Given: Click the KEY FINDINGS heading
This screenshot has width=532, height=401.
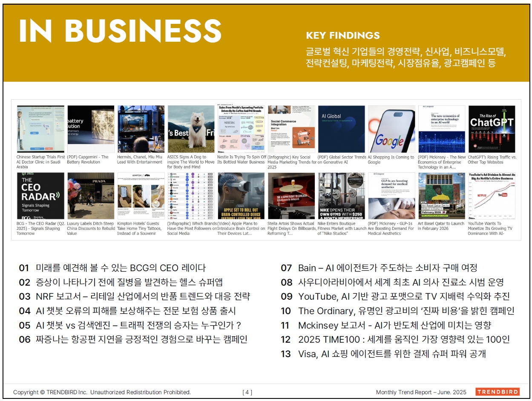Looking at the screenshot, I should [x=343, y=35].
